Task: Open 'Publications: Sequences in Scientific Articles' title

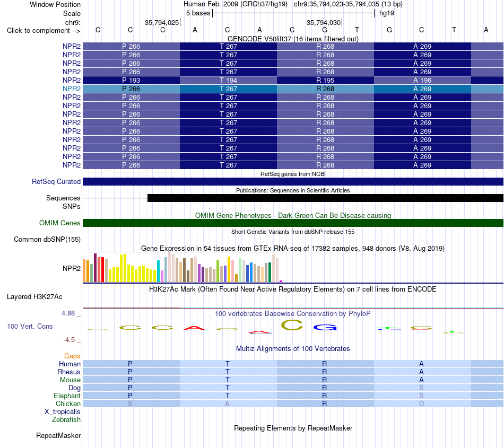Action: click(x=293, y=190)
